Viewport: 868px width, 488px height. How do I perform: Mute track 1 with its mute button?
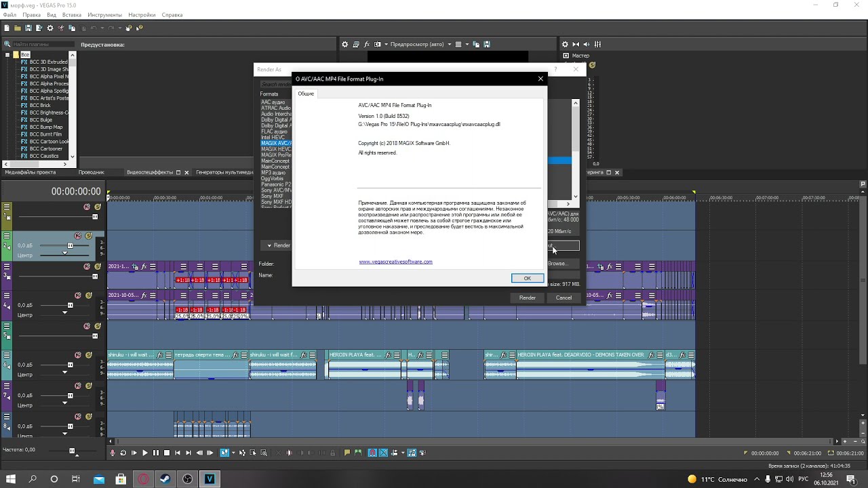tap(87, 207)
